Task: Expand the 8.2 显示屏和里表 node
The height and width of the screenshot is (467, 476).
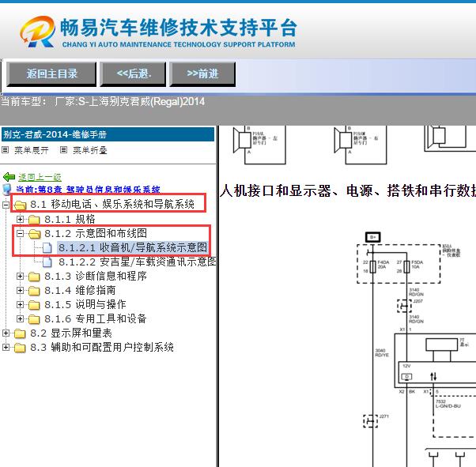Action: coord(6,333)
